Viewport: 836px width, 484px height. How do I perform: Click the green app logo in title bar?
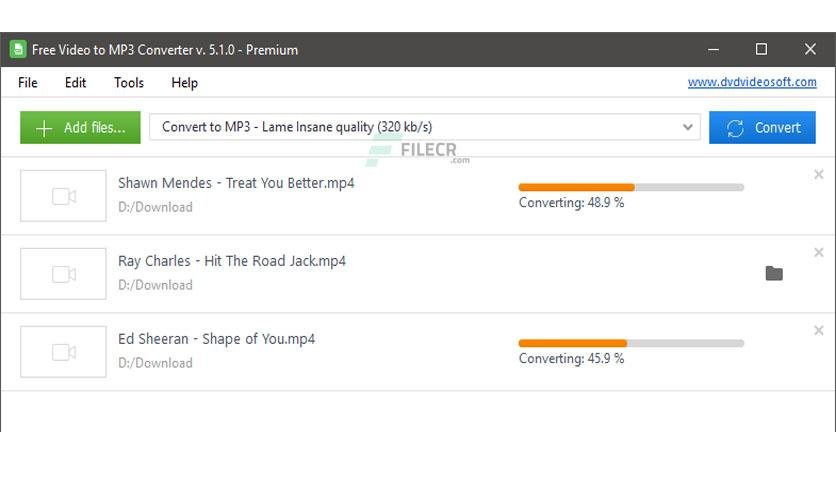click(18, 50)
